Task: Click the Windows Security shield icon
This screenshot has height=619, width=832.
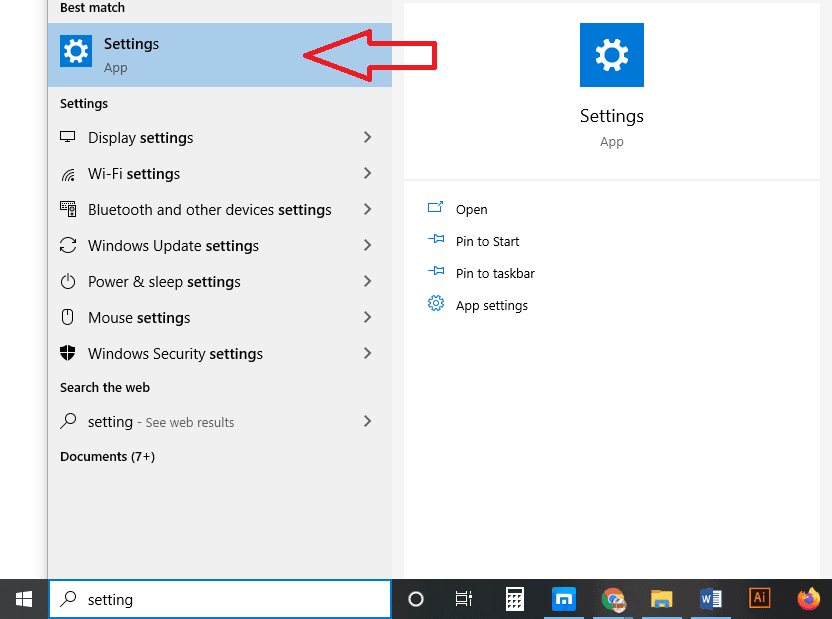Action: click(67, 353)
